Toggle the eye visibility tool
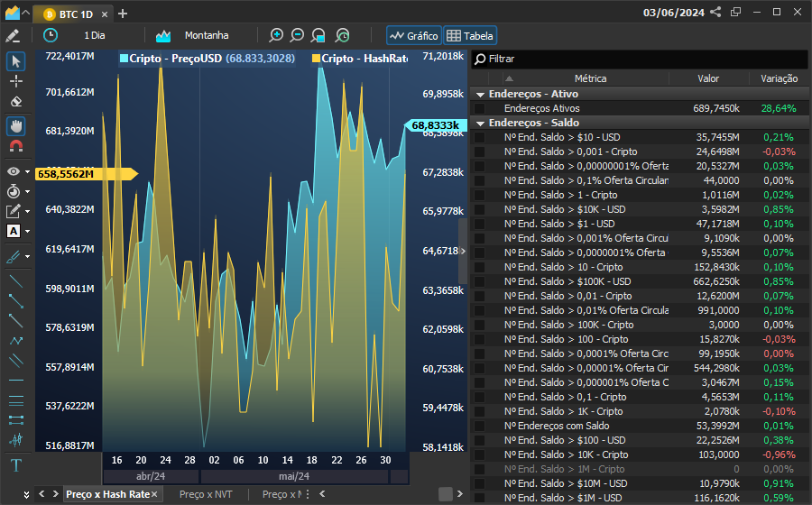This screenshot has height=505, width=812. click(14, 171)
